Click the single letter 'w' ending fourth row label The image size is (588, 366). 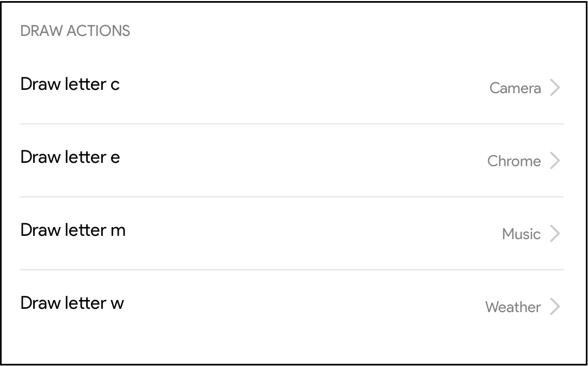pyautogui.click(x=117, y=304)
